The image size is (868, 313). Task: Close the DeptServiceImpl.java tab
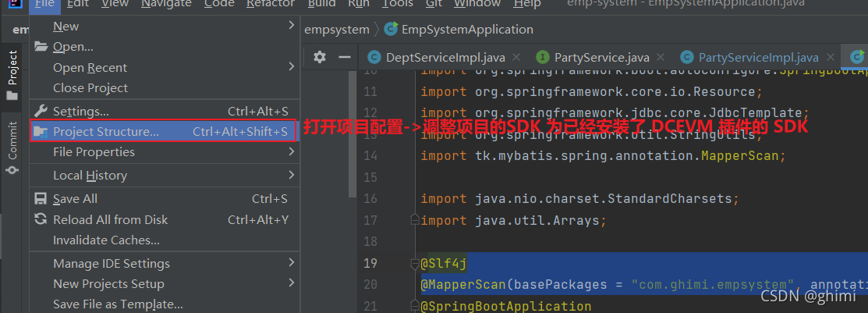516,57
